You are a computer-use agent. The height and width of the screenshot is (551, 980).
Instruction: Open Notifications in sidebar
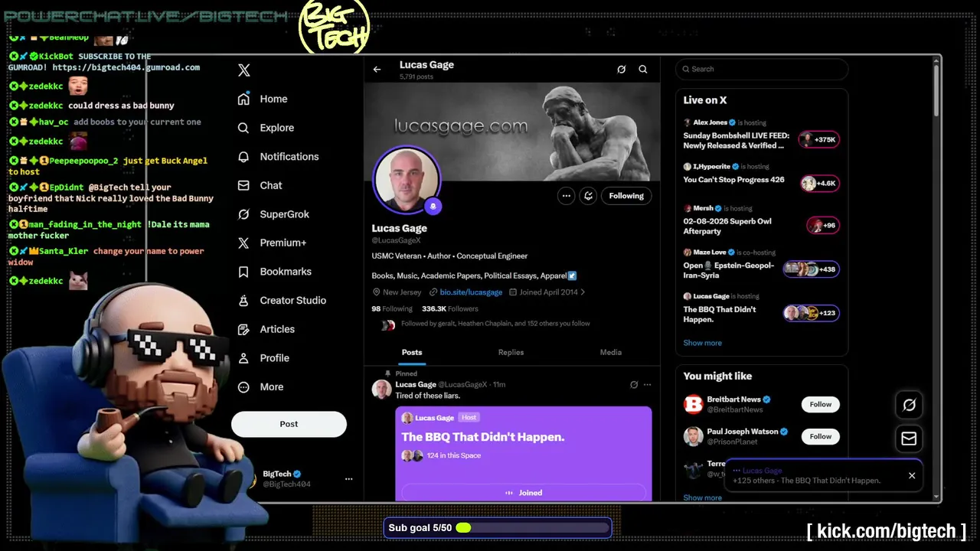pyautogui.click(x=278, y=156)
